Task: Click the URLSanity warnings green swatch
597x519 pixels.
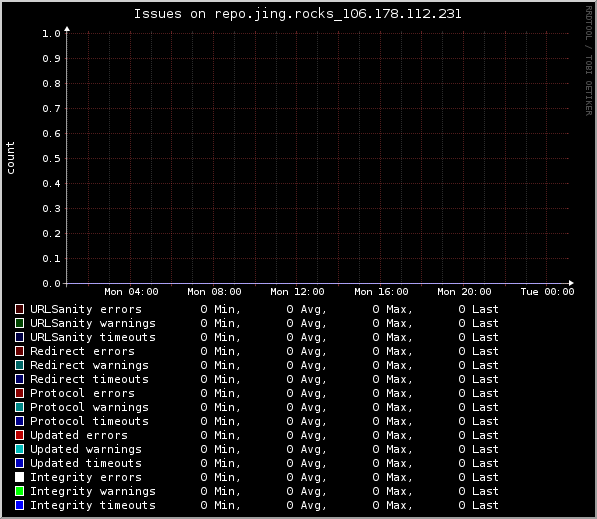Action: click(19, 323)
